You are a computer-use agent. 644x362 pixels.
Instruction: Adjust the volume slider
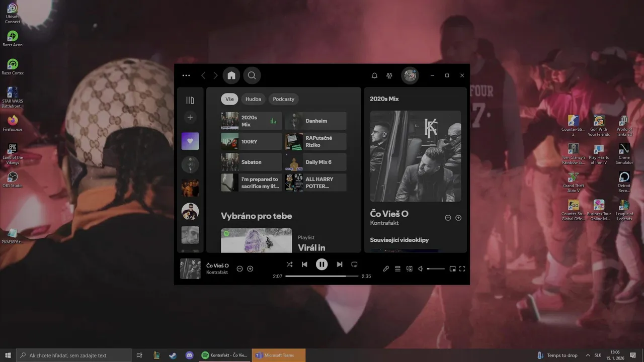pyautogui.click(x=436, y=269)
